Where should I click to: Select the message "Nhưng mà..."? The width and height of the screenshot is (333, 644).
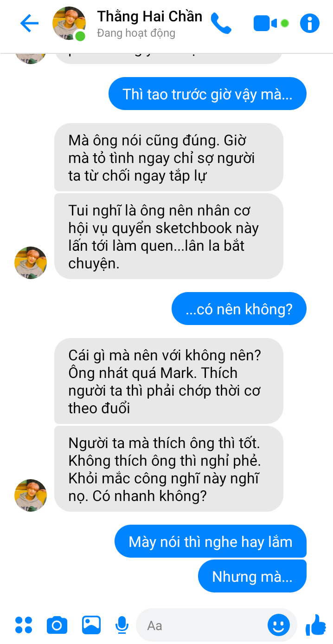[252, 576]
